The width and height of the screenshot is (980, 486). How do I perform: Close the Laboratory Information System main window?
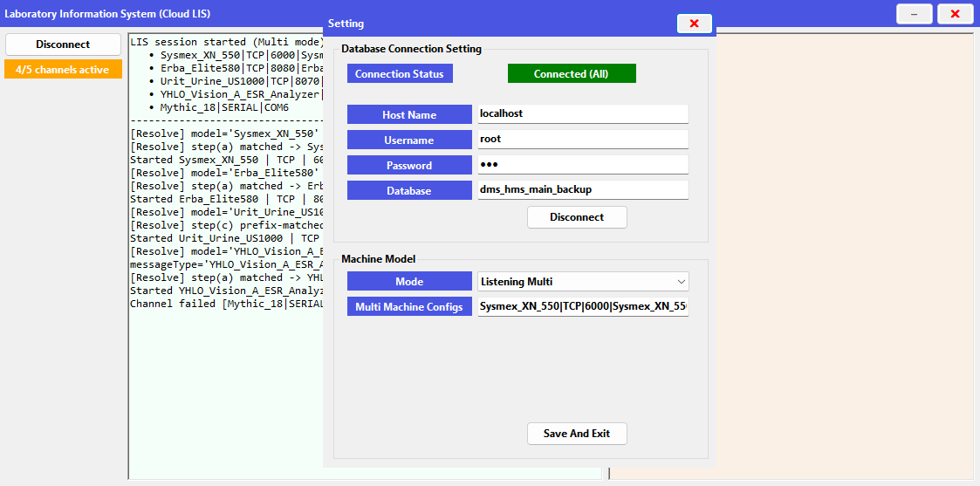[955, 14]
